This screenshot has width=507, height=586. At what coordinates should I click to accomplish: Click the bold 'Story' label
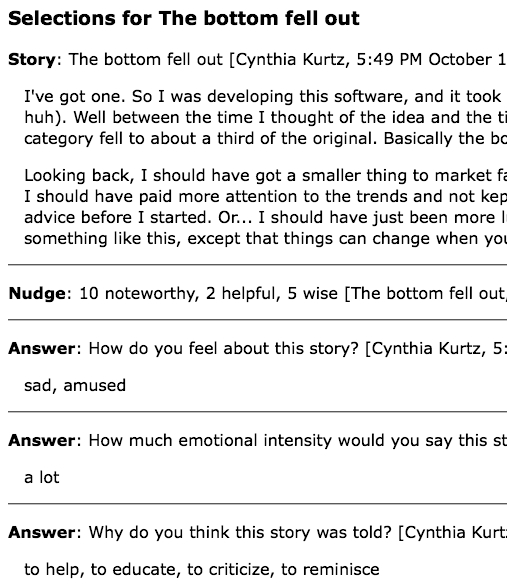[x=32, y=59]
